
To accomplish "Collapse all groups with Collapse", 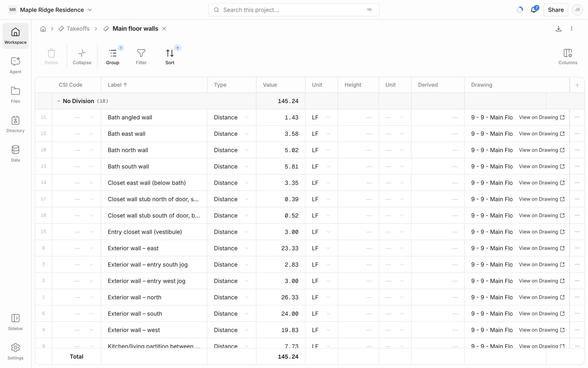I will 82,57.
